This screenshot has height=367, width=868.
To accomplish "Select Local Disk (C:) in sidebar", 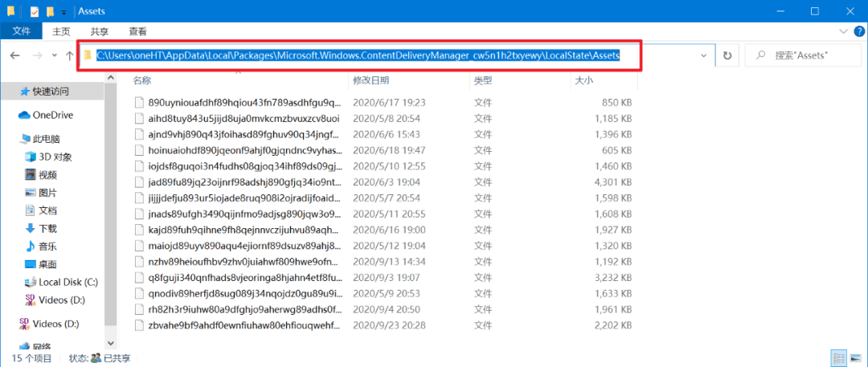I will click(x=68, y=282).
